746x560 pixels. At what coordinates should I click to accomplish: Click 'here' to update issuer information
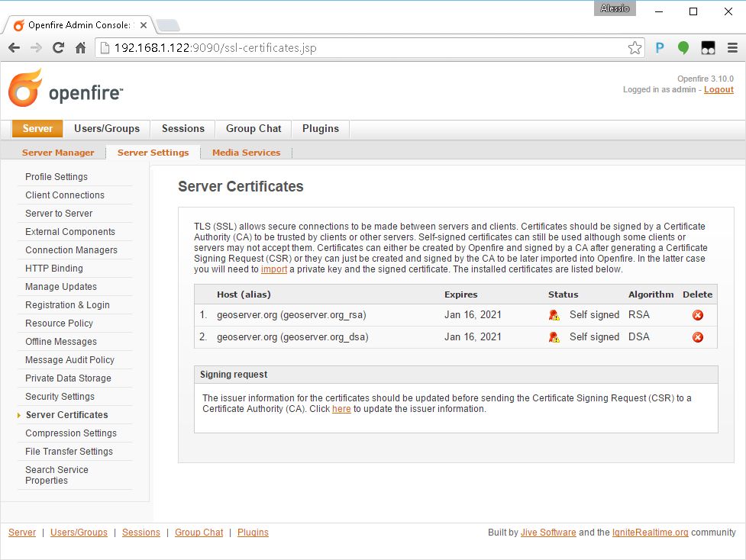[341, 409]
